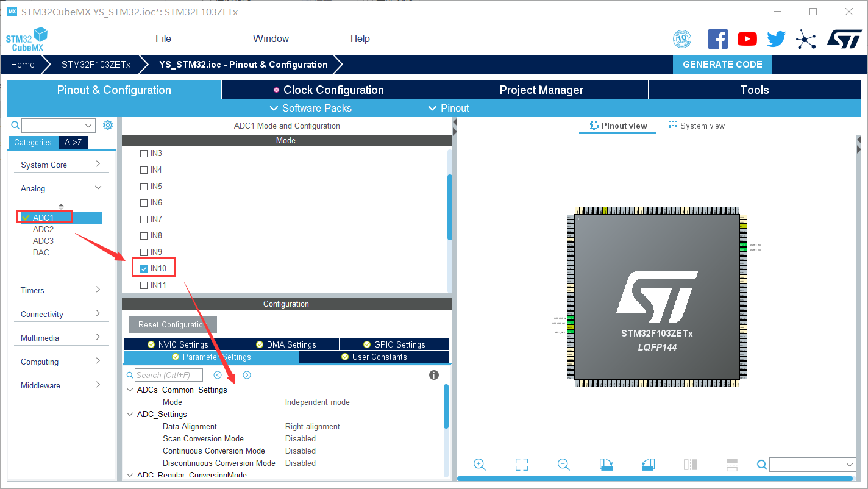
Task: Click the ST community network icon
Action: click(x=806, y=40)
